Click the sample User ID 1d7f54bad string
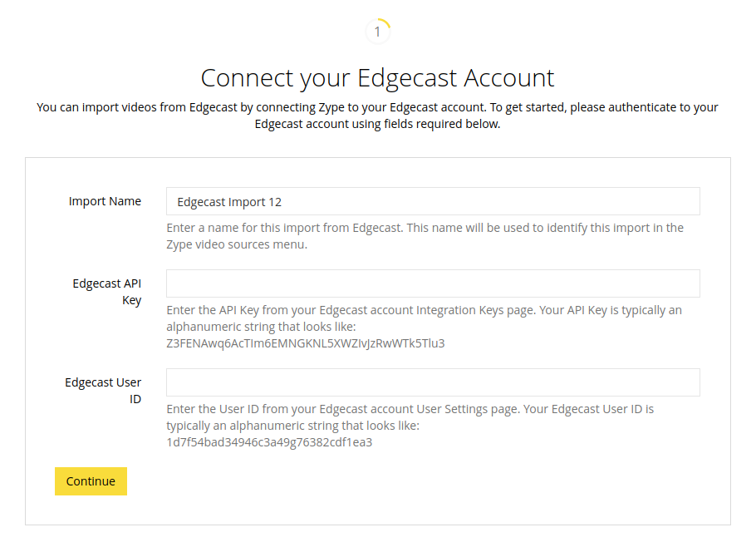 pyautogui.click(x=269, y=442)
